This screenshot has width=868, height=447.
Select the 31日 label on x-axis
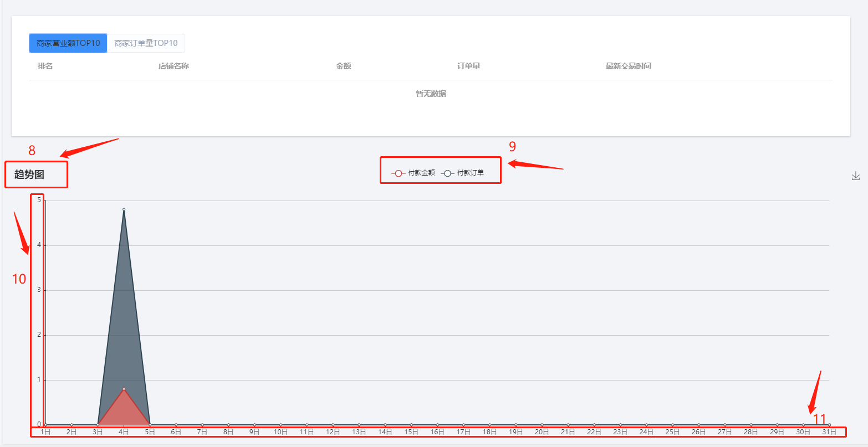pos(829,431)
